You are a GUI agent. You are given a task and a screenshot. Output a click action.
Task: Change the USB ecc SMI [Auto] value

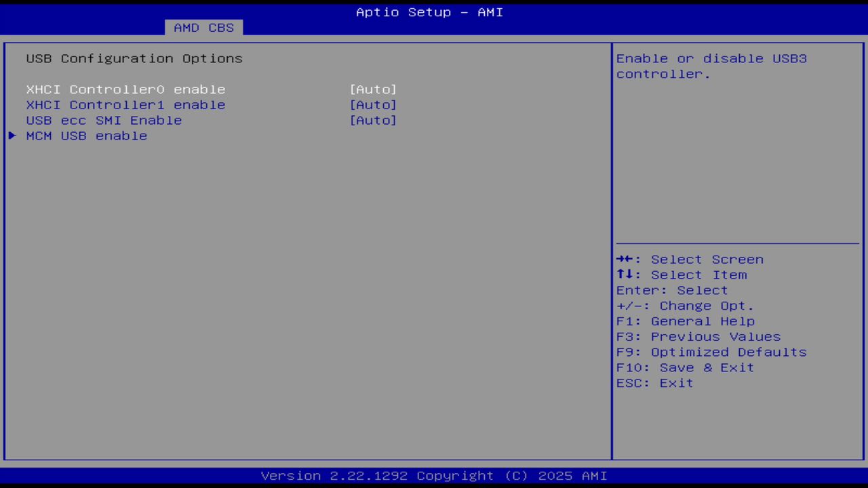click(373, 121)
